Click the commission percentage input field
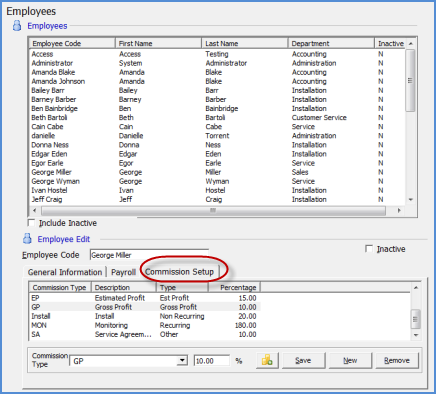Viewport: 436px width, 394px height. 212,361
